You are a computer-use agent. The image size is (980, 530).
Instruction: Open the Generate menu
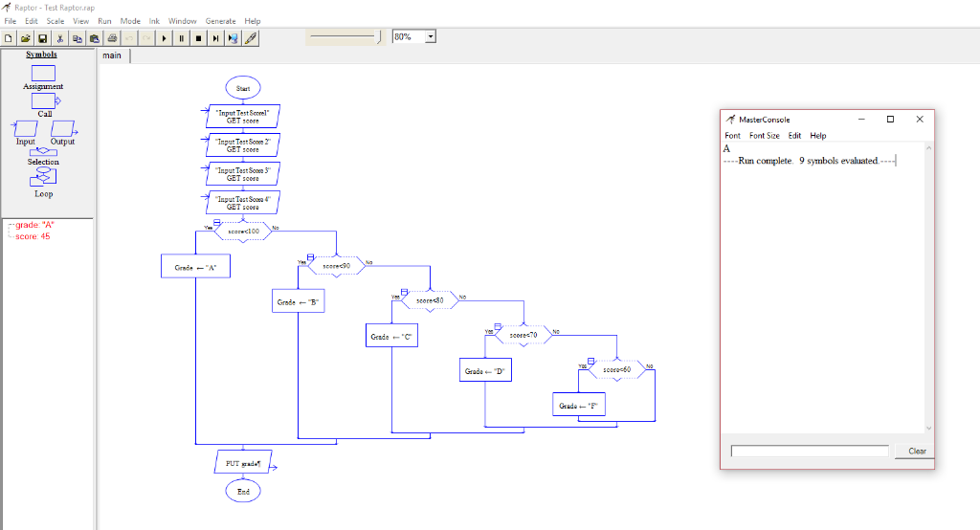tap(221, 21)
